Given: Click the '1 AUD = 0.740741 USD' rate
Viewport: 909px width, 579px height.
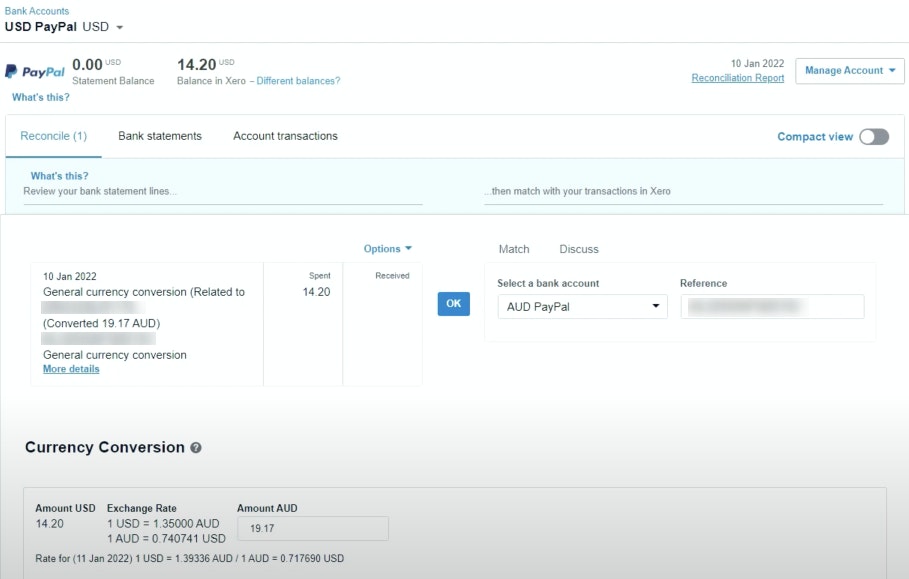Looking at the screenshot, I should (166, 538).
